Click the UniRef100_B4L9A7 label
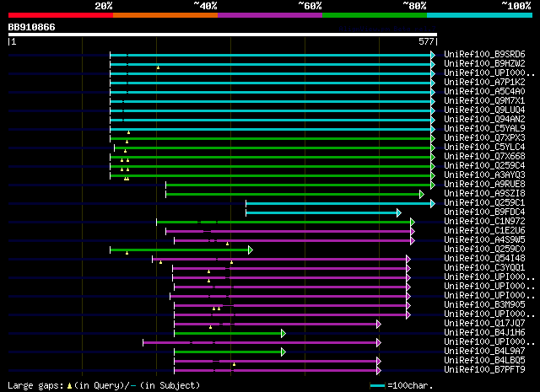This screenshot has height=392, width=540. point(484,352)
